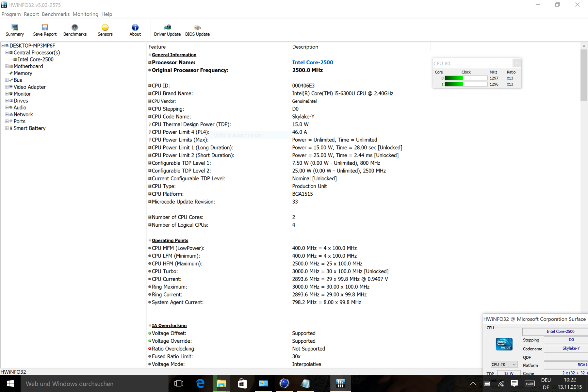Click the scrollbar up arrow
Screen dimensions: 588x392
pyautogui.click(x=584, y=46)
